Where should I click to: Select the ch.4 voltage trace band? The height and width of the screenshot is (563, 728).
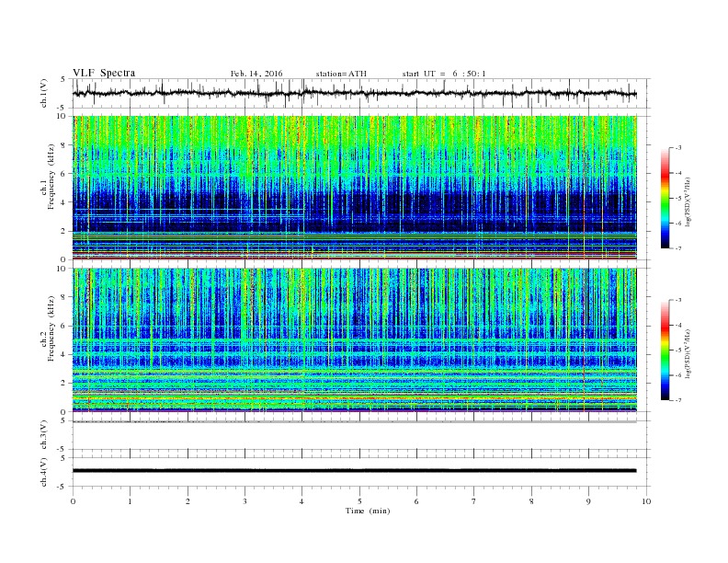pyautogui.click(x=354, y=471)
